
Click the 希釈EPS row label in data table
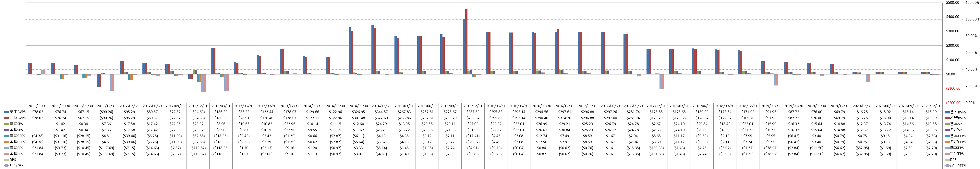click(x=14, y=154)
